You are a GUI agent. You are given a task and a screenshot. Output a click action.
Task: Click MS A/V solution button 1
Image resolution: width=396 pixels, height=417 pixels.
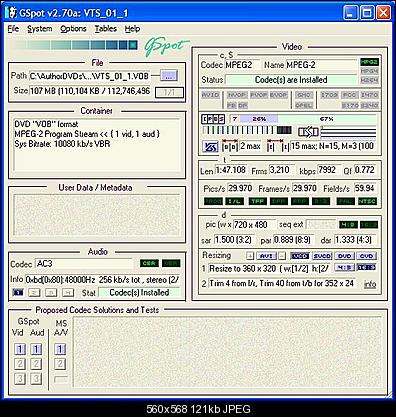click(x=60, y=349)
